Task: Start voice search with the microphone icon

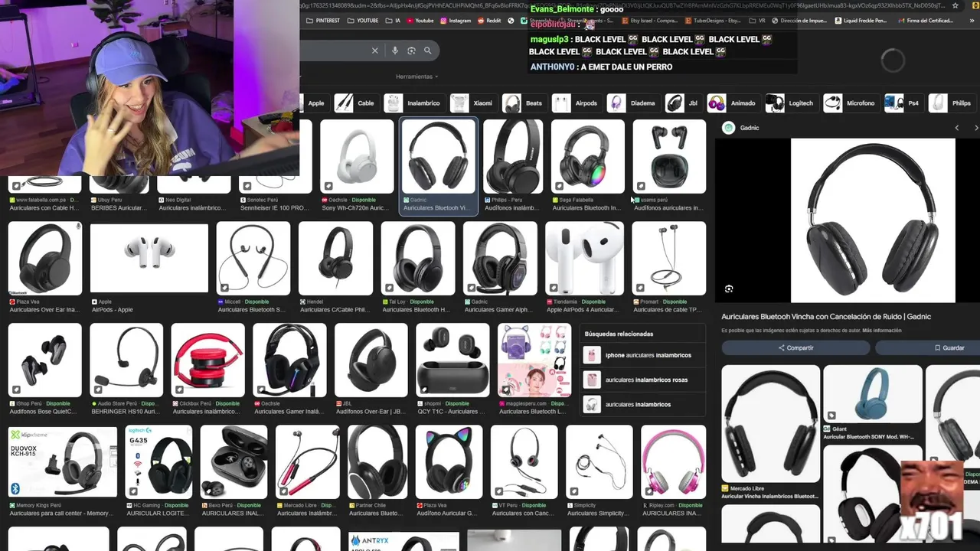Action: click(395, 51)
